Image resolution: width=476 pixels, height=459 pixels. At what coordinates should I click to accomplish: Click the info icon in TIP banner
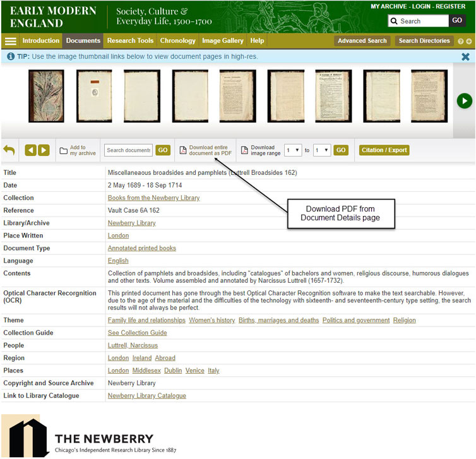[11, 56]
